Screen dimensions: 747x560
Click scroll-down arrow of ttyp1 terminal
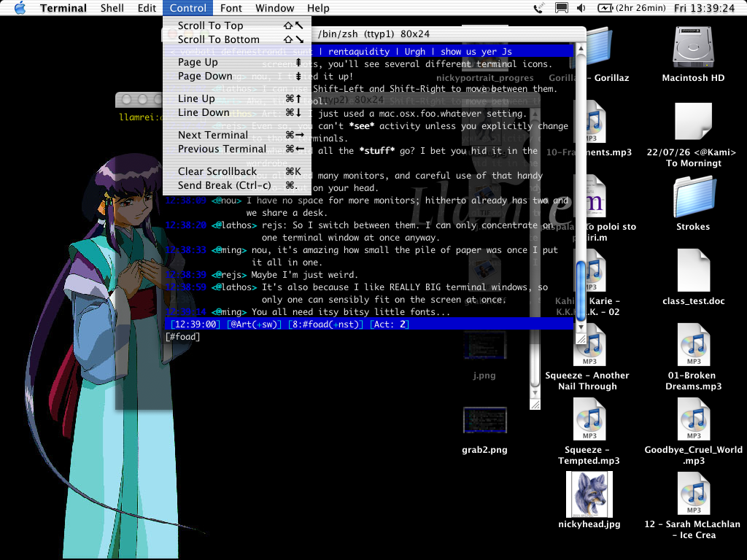(x=581, y=327)
